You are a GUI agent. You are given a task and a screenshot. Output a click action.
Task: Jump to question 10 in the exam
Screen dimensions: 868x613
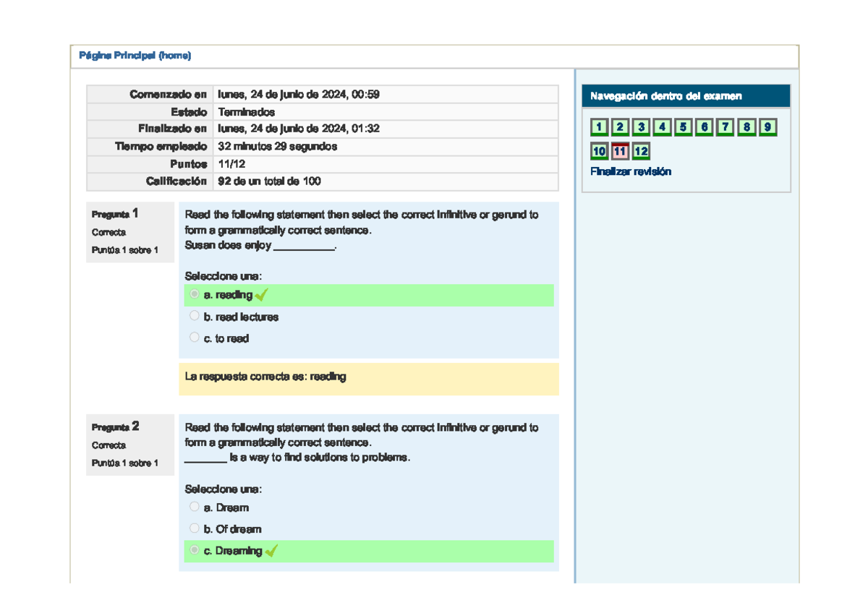point(599,151)
